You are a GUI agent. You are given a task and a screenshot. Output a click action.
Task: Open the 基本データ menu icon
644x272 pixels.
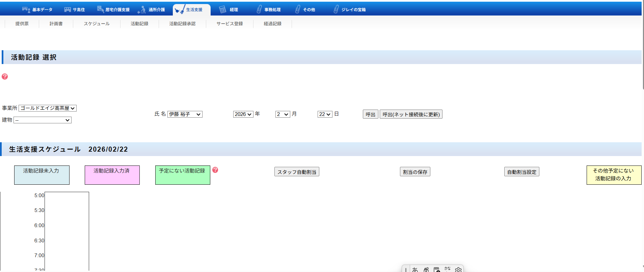(x=26, y=9)
